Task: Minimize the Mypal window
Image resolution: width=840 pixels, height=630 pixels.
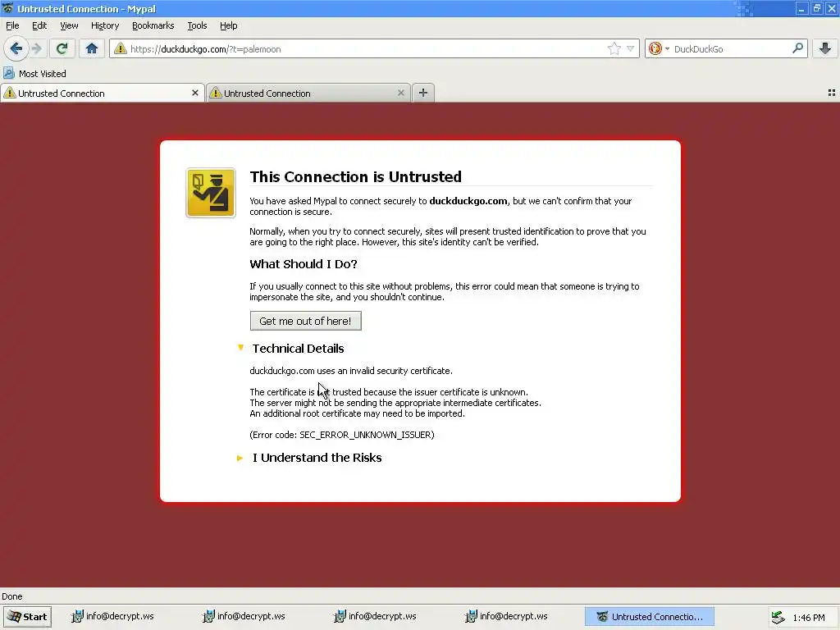Action: [801, 8]
